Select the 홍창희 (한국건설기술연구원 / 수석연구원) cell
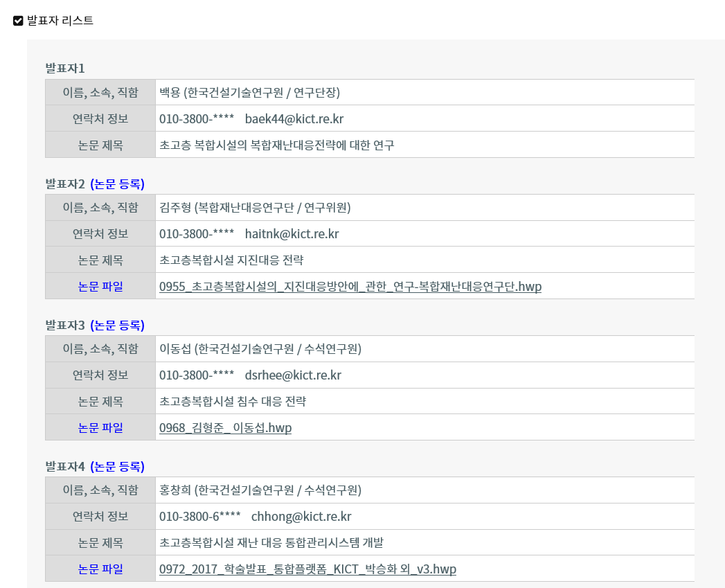725x588 pixels. [425, 490]
